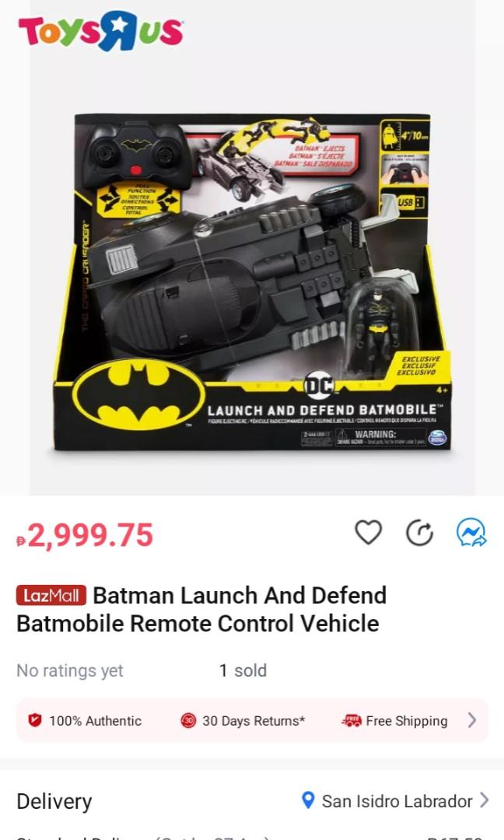Select the 30 Days Returns text
This screenshot has width=504, height=840.
click(x=254, y=721)
